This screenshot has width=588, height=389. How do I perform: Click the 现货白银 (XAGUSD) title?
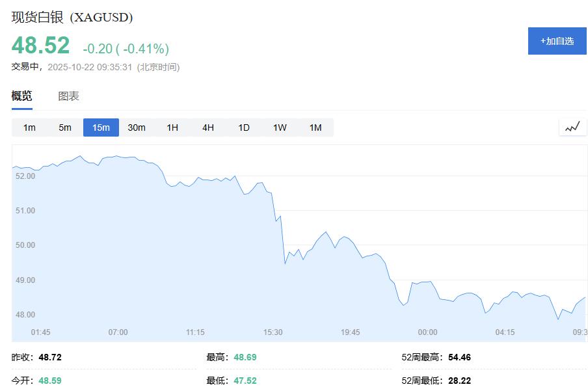point(72,18)
